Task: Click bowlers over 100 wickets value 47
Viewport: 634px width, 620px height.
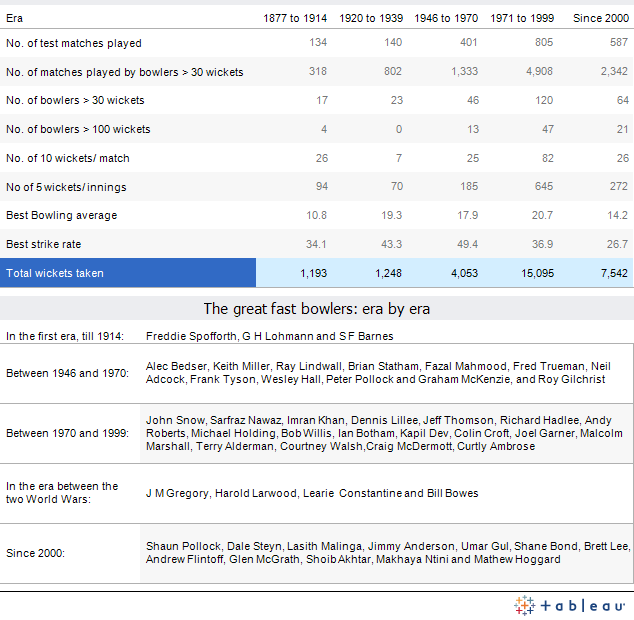Action: coord(548,129)
